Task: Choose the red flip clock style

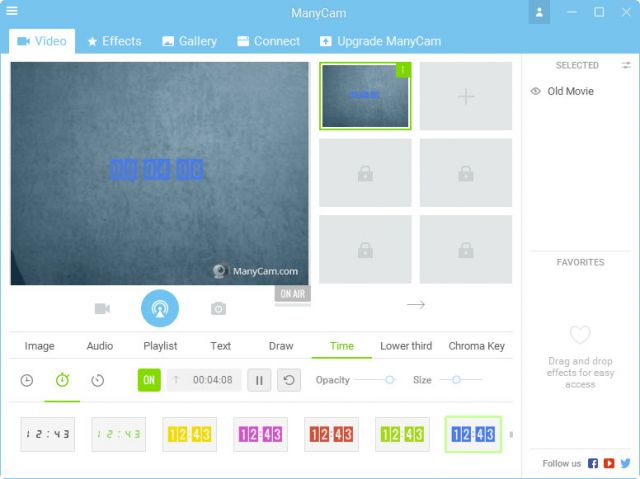Action: [x=331, y=434]
